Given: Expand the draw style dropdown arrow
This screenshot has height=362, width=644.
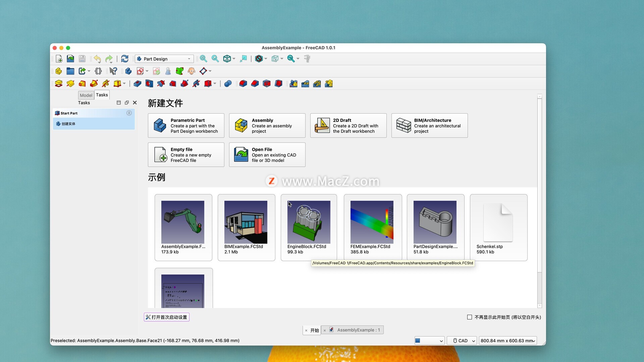Looking at the screenshot, I should click(x=266, y=59).
